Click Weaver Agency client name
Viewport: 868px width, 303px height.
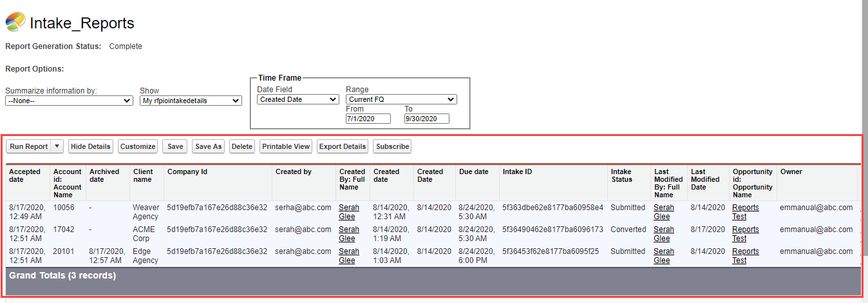click(x=146, y=212)
